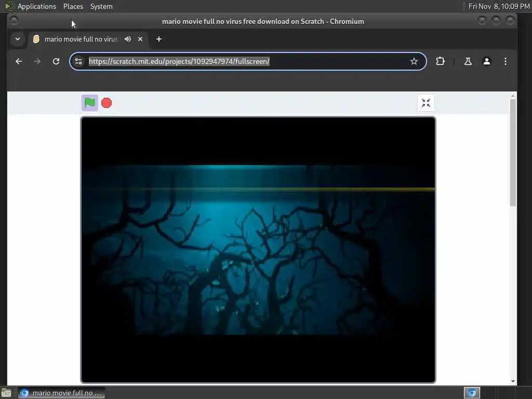Click the workspace switcher in bottom panel
The height and width of the screenshot is (399, 532).
click(472, 393)
